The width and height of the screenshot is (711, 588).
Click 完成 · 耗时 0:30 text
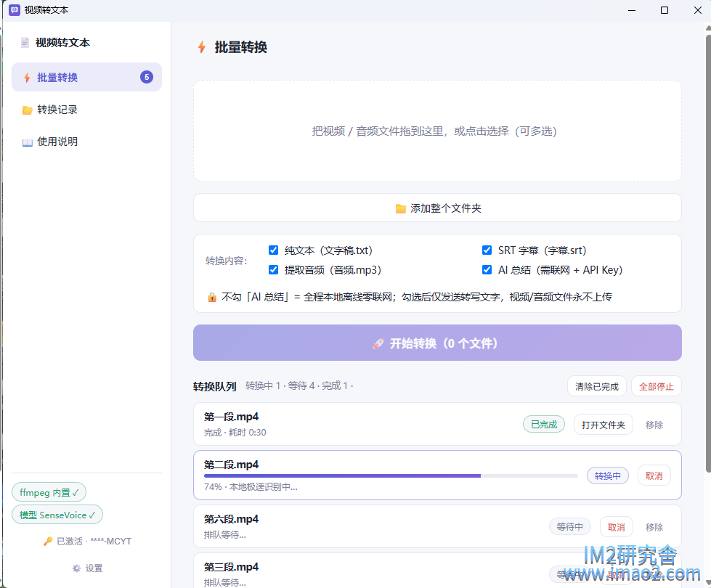pyautogui.click(x=235, y=433)
